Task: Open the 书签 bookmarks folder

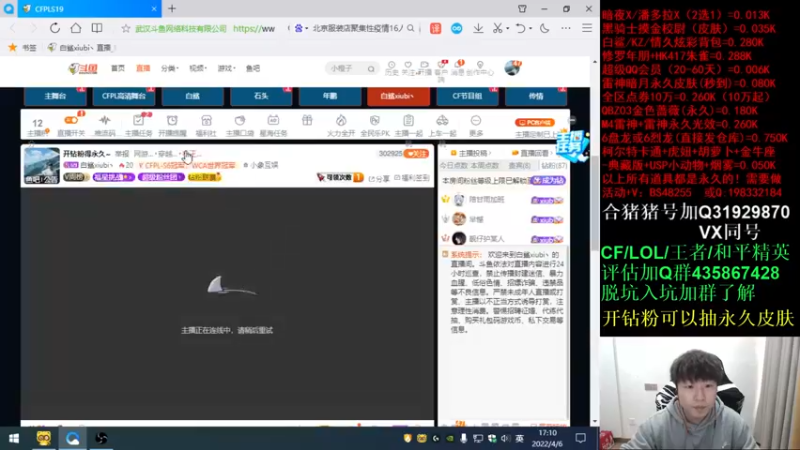Action: (22, 47)
